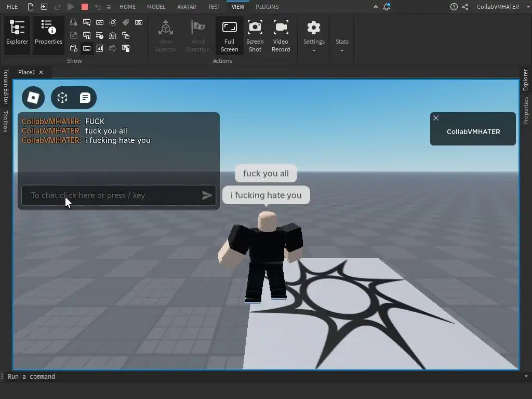Image resolution: width=532 pixels, height=399 pixels.
Task: Select the Place1 document tab
Action: 26,72
